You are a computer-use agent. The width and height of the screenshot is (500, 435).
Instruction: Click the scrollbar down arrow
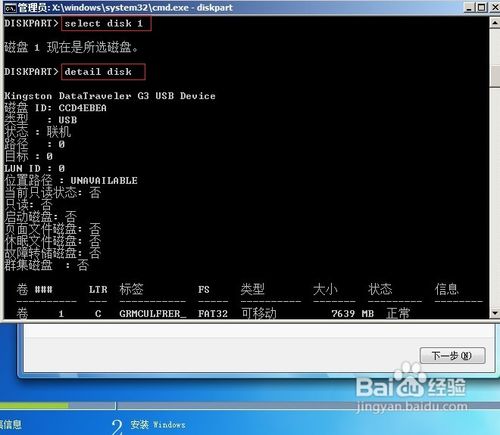coord(495,313)
